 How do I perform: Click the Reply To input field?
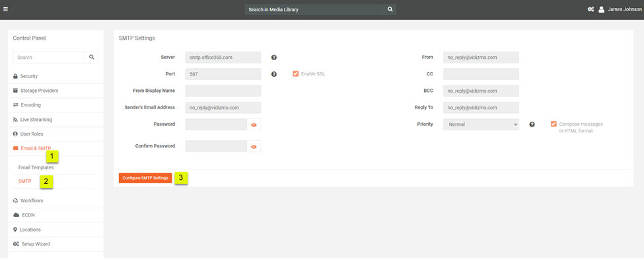(481, 107)
